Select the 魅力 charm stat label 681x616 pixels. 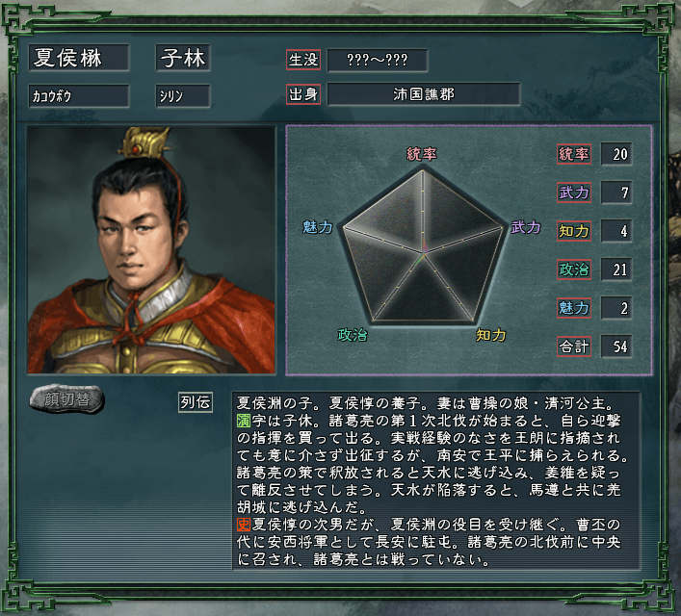click(x=574, y=308)
